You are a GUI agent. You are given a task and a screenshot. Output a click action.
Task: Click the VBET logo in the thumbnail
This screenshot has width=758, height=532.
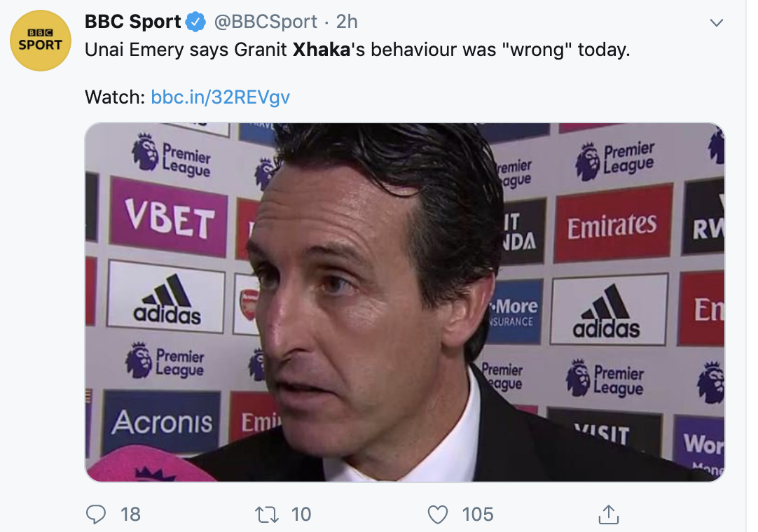click(168, 217)
